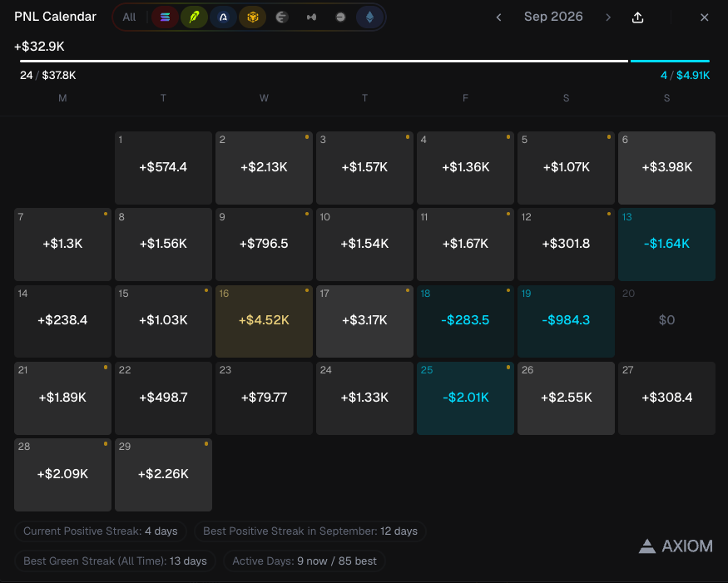Open the day 28 cell showing +$2.09K

click(62, 475)
